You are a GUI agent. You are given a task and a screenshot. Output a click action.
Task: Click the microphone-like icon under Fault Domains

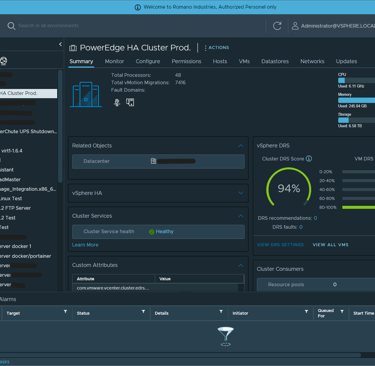[x=117, y=102]
